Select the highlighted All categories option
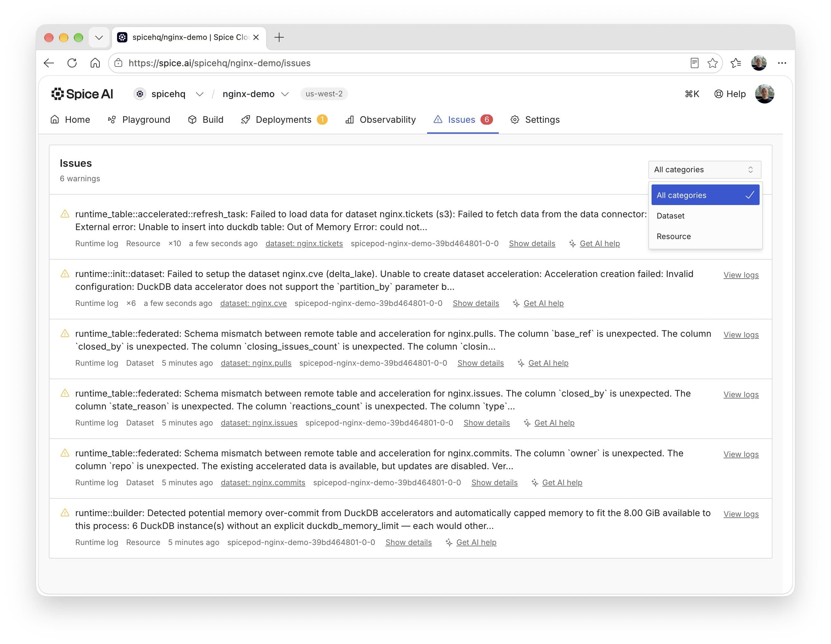831x644 pixels. (x=706, y=195)
